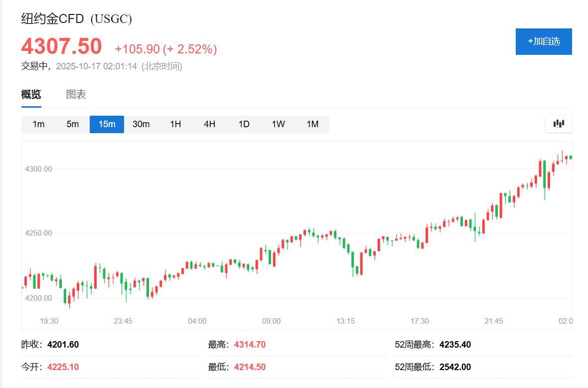Select the 1M monthly timeframe
Viewport: 588px width, 388px height.
(312, 124)
